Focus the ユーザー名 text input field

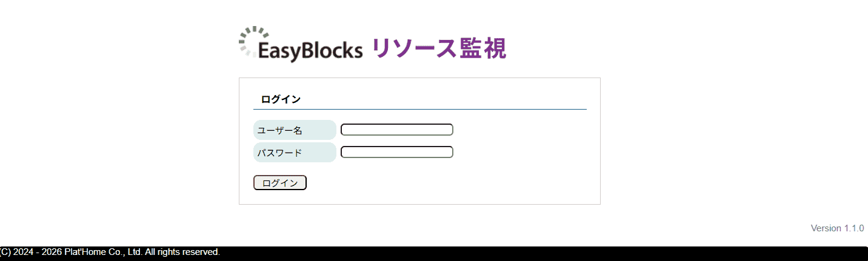tap(396, 130)
